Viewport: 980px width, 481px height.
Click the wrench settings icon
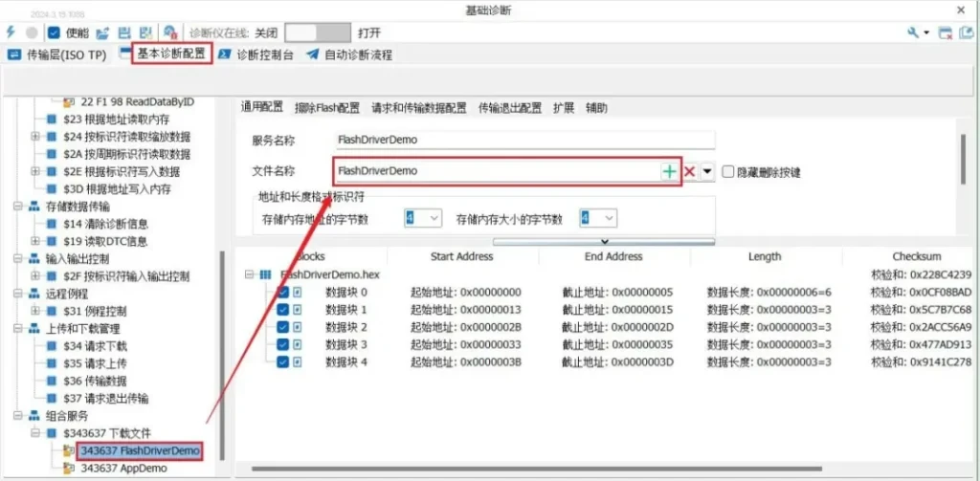(x=913, y=32)
